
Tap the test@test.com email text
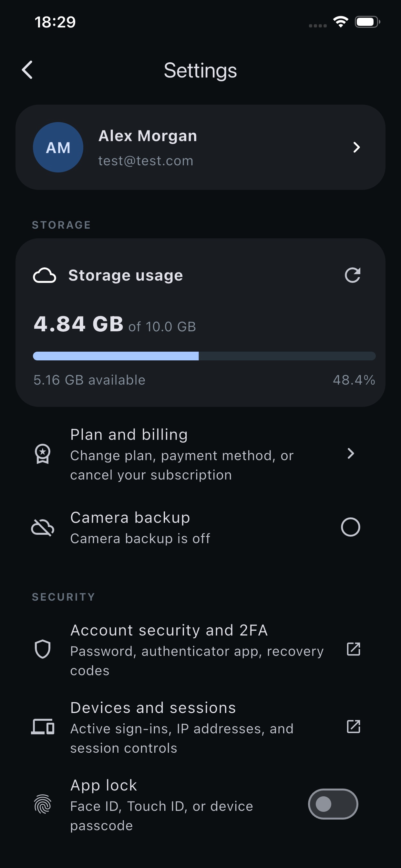click(146, 161)
